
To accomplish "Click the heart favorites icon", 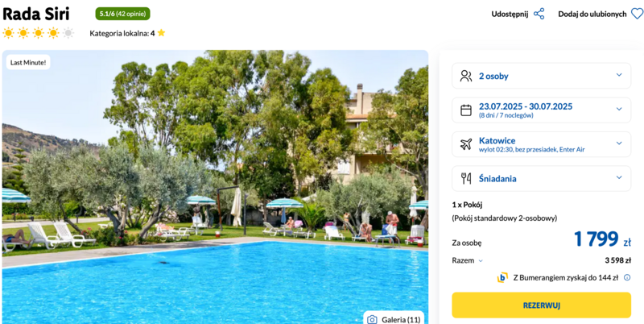I will pyautogui.click(x=637, y=14).
